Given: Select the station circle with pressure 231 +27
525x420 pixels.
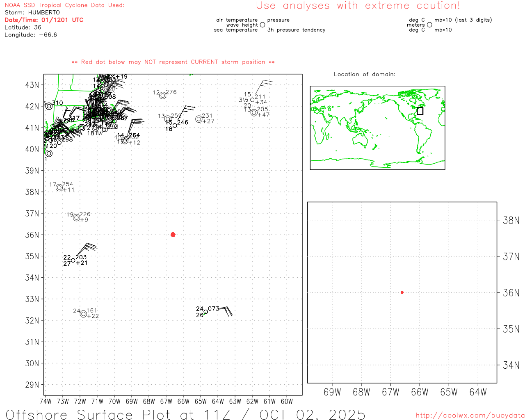Looking at the screenshot, I should click(x=199, y=119).
